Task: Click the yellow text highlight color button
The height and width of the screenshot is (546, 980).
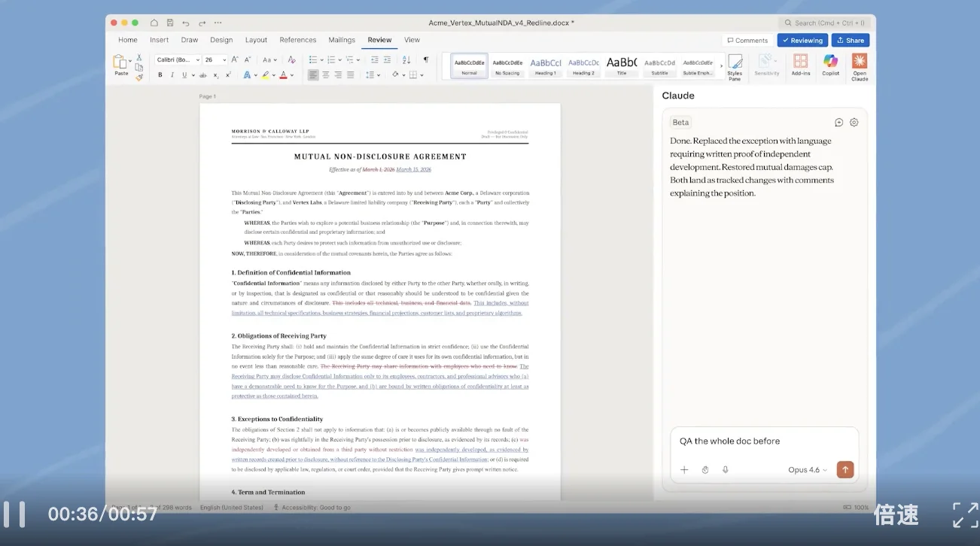Action: [x=265, y=75]
